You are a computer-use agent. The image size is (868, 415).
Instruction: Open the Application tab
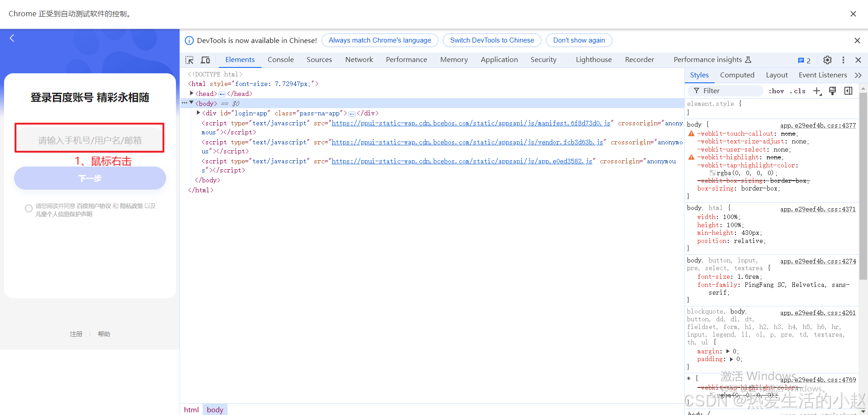click(499, 60)
